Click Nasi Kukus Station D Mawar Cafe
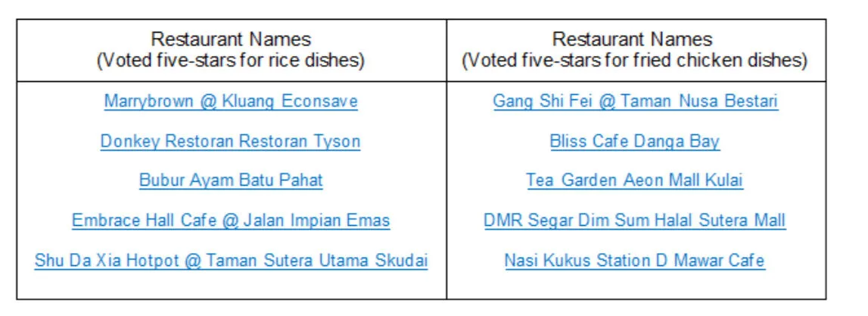Image resolution: width=868 pixels, height=316 pixels. (635, 261)
